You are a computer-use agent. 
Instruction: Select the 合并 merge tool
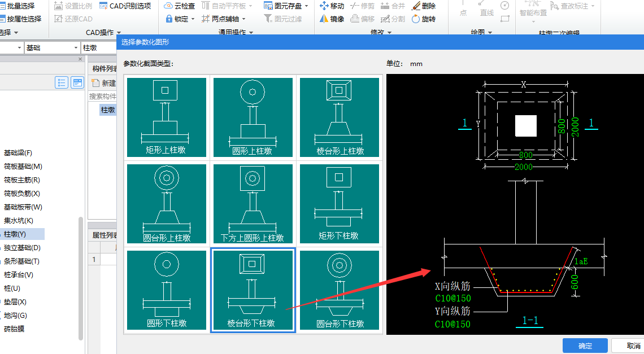[393, 6]
